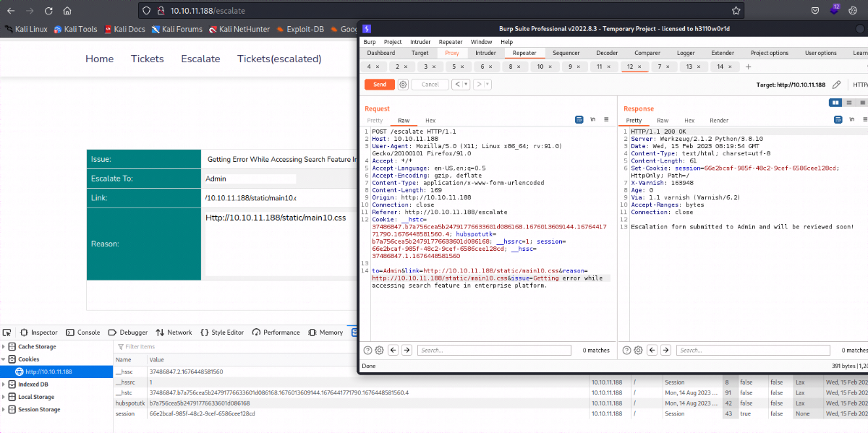
Task: Expand the Session Storage tree node
Action: (x=4, y=409)
